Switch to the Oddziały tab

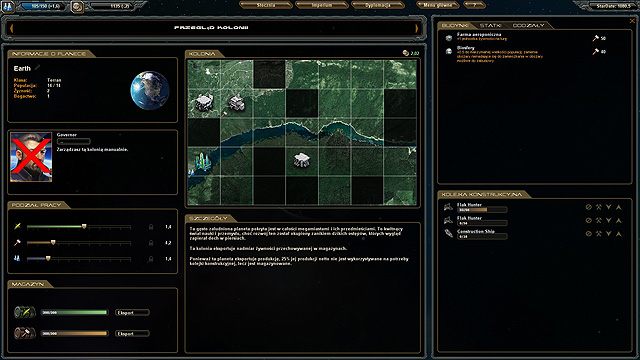click(x=528, y=25)
